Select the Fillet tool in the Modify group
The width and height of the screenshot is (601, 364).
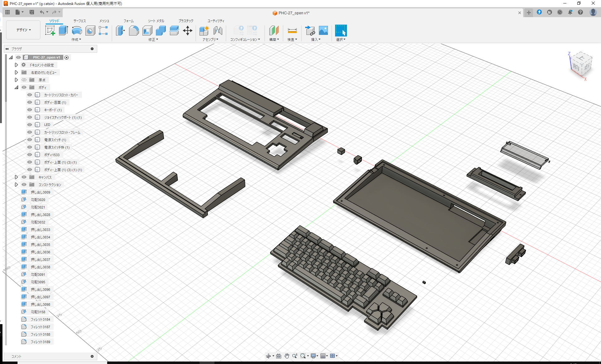pos(134,31)
